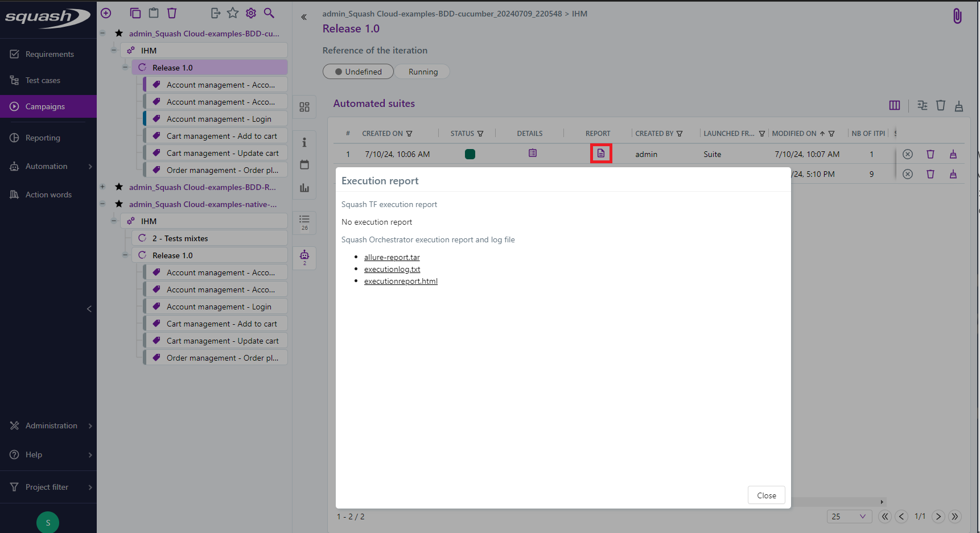Select the information panel icon
The image size is (980, 533).
pyautogui.click(x=304, y=142)
